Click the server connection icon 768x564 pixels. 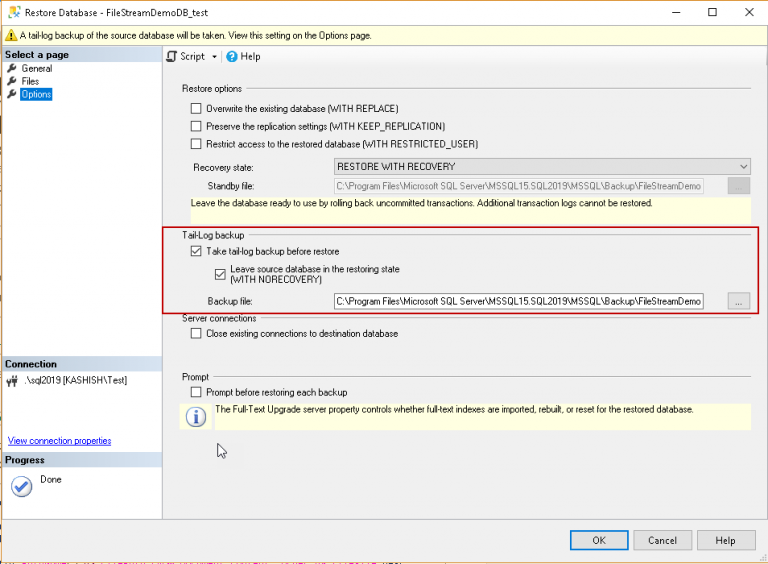(x=12, y=381)
